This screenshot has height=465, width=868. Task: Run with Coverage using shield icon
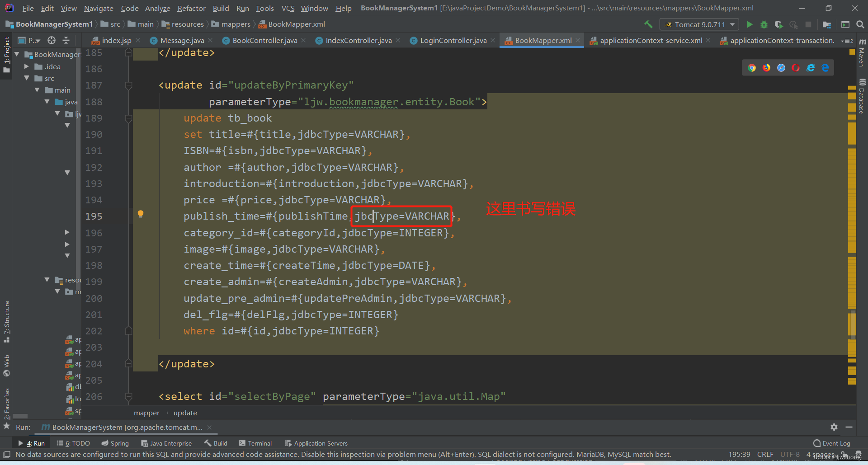pos(778,24)
